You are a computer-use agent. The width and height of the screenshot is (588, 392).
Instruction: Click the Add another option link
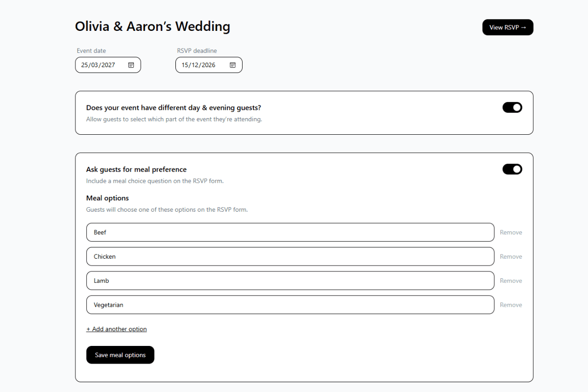point(117,329)
